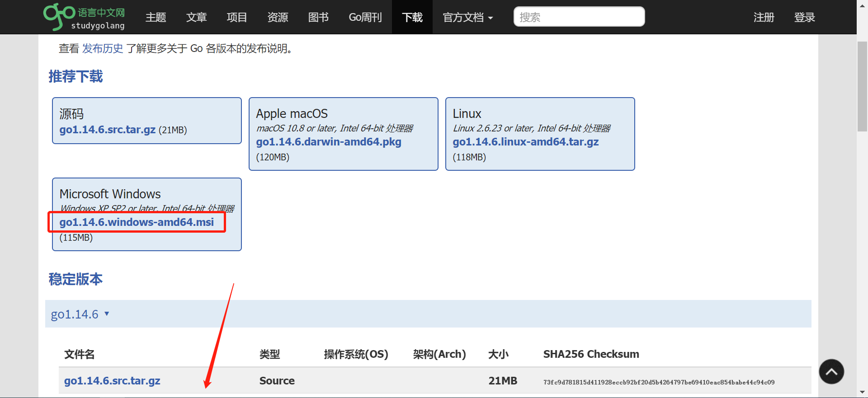
Task: Click the back-to-top arrow button
Action: (x=831, y=372)
